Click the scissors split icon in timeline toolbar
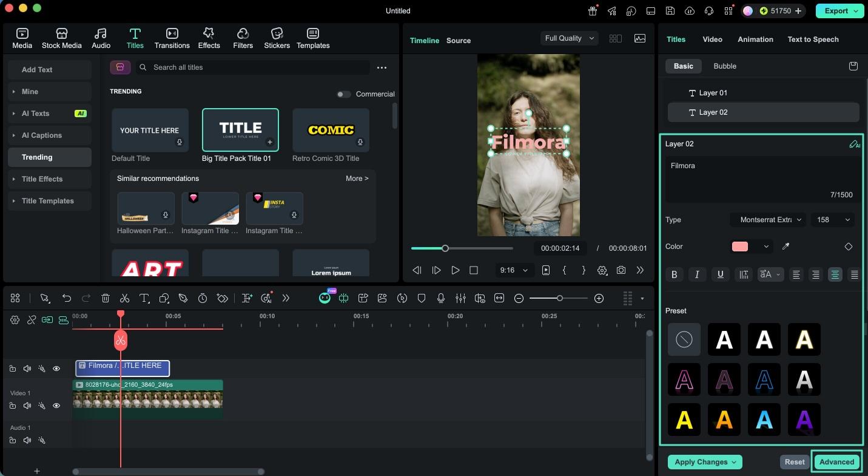Image resolution: width=868 pixels, height=476 pixels. point(124,298)
